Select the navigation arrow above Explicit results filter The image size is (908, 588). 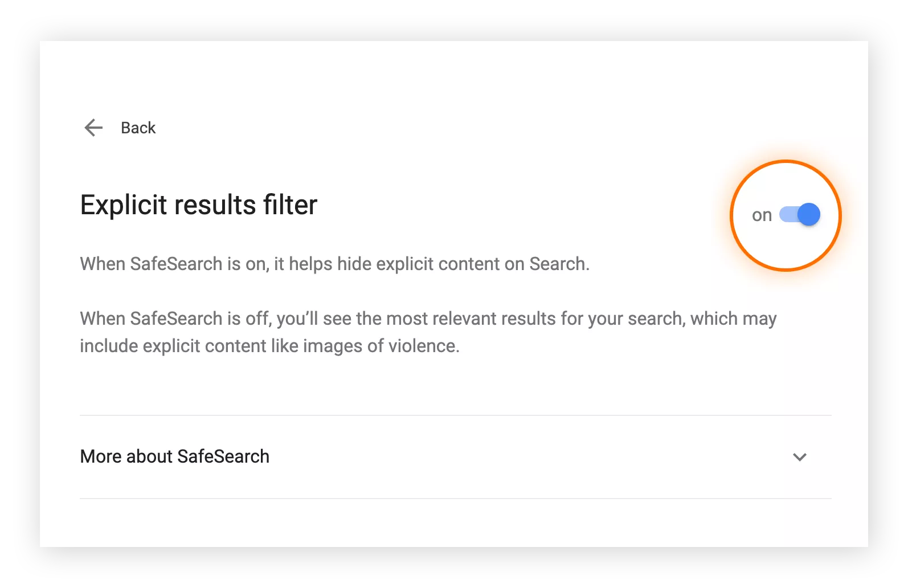[93, 128]
